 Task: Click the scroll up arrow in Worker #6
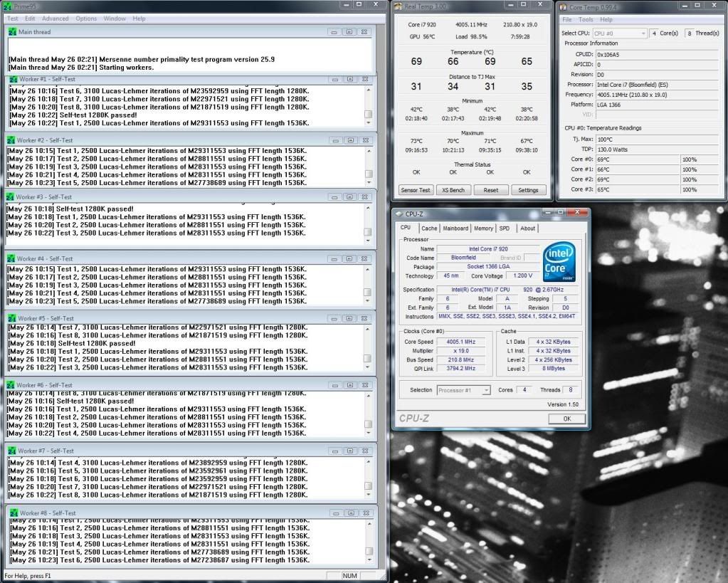click(x=369, y=395)
